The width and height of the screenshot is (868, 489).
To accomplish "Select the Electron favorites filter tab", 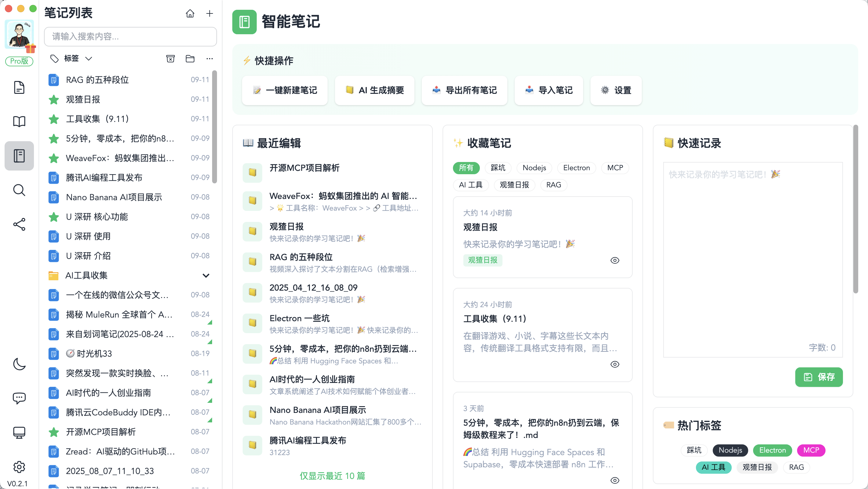I will click(576, 168).
